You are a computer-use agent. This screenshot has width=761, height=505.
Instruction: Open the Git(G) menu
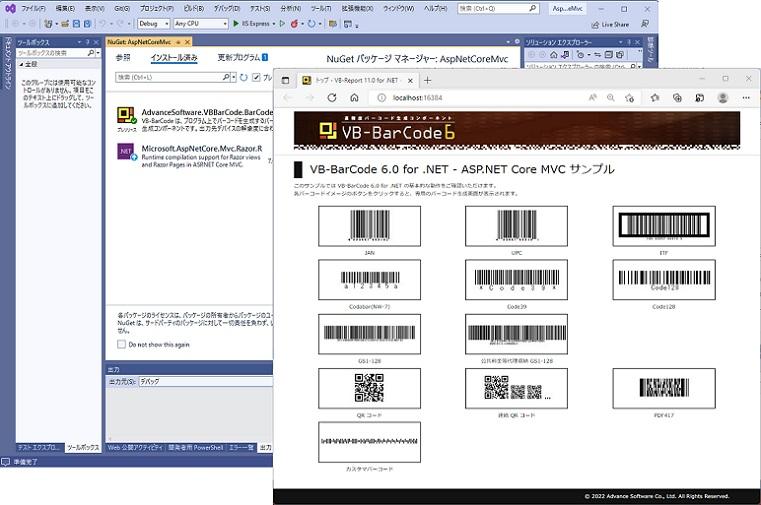tap(122, 8)
